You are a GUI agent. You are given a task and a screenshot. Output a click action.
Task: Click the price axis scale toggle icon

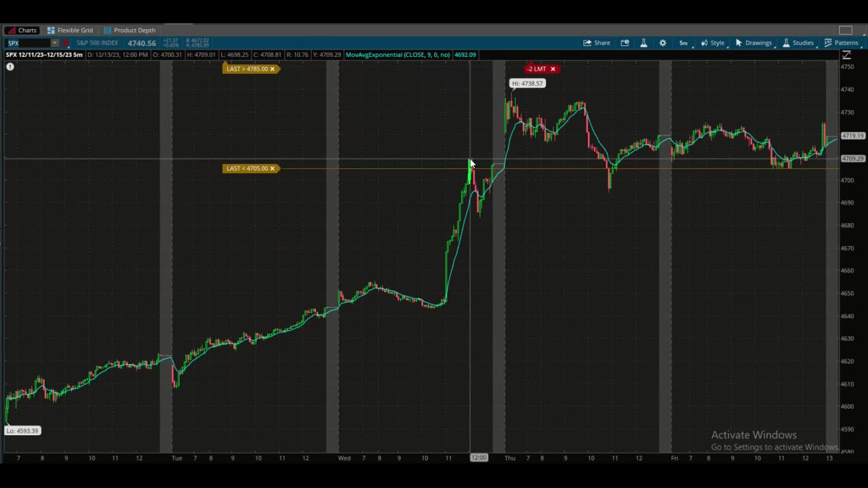coord(846,55)
